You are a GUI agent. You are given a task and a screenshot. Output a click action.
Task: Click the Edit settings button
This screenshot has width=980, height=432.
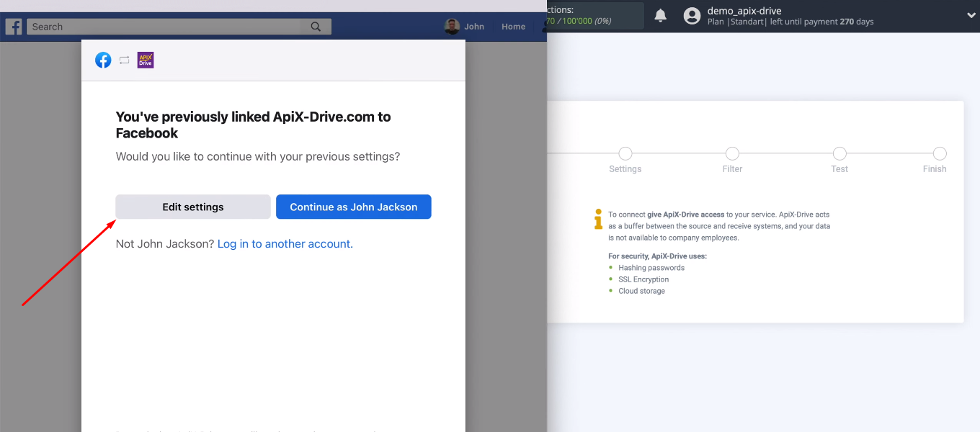(193, 207)
